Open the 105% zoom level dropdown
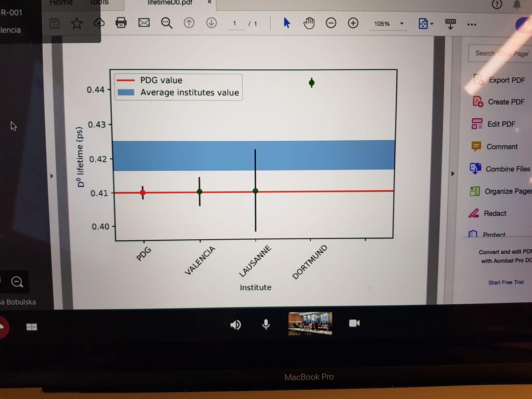This screenshot has width=532, height=399. pos(401,24)
